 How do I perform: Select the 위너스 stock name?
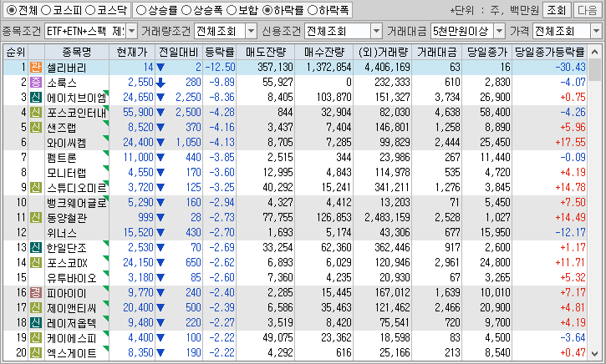(x=62, y=233)
